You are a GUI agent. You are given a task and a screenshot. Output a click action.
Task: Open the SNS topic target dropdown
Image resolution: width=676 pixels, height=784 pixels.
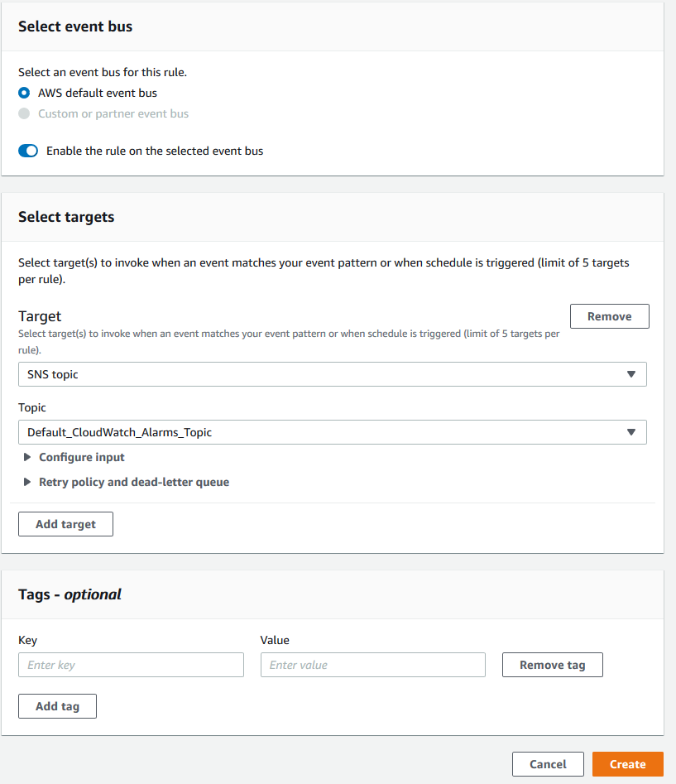coord(331,374)
